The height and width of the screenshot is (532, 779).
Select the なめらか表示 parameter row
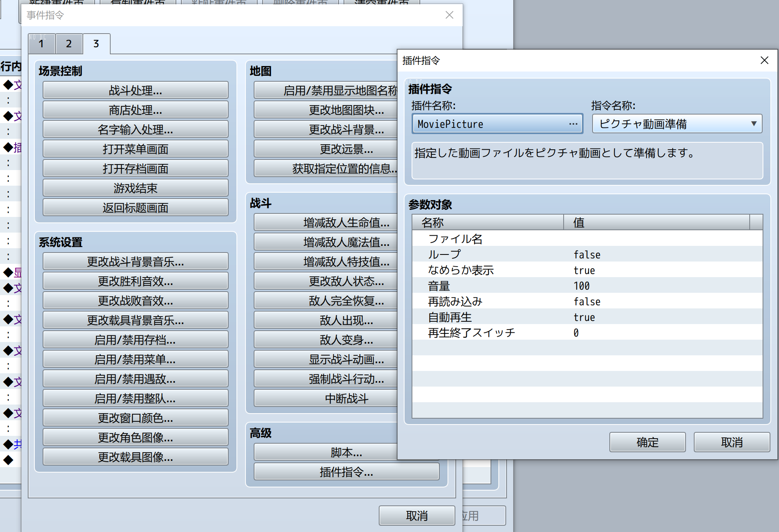click(x=587, y=270)
